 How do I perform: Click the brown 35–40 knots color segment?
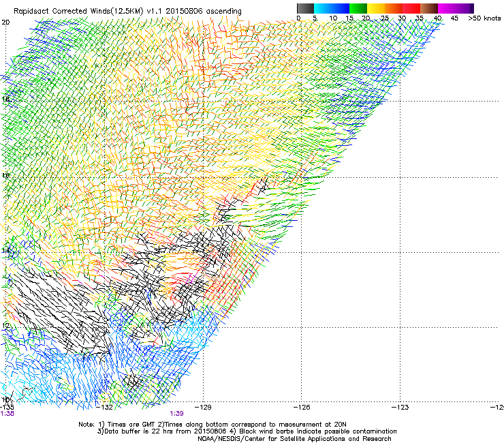429,8
